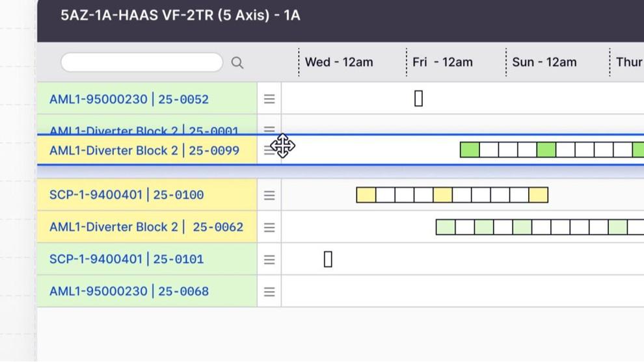
Task: Click first yellow block of 25-0100 schedule
Action: (x=366, y=195)
